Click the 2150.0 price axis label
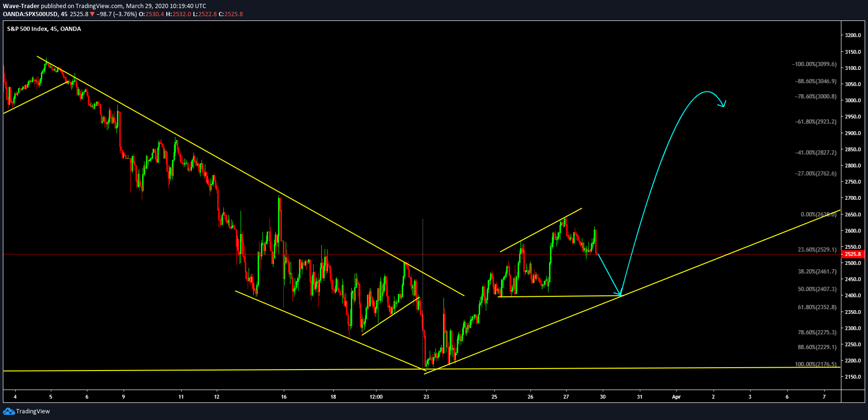Screen dimensions: 868x420 click(853, 377)
